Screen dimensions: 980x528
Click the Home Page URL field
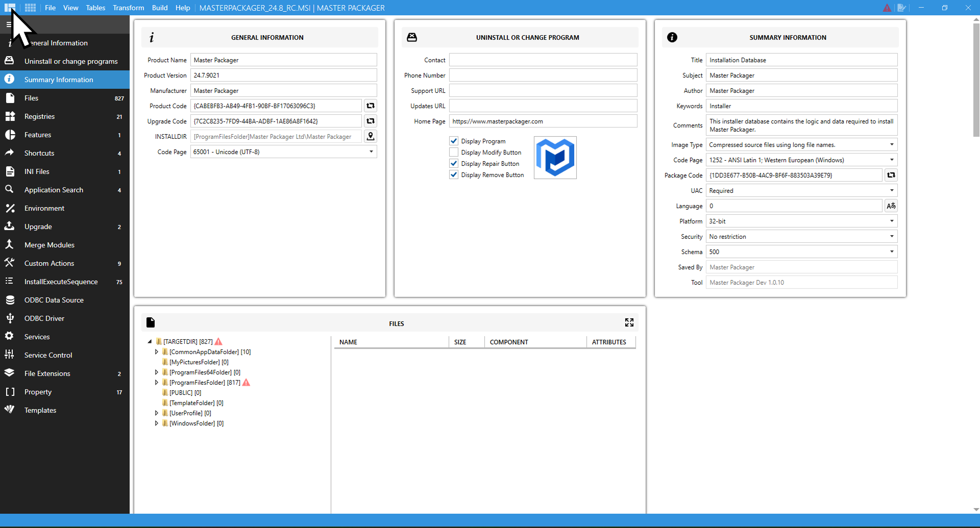[x=543, y=121]
